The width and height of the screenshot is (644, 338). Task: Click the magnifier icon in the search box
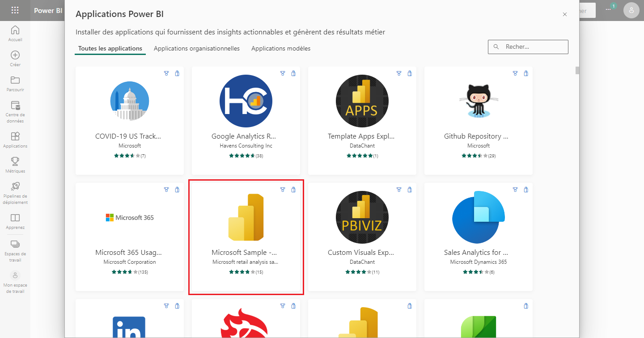496,46
